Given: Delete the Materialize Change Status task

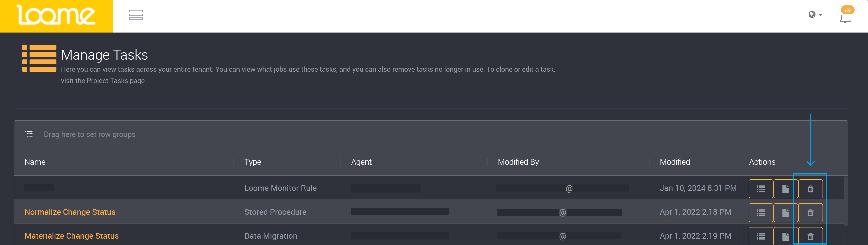Looking at the screenshot, I should point(810,236).
